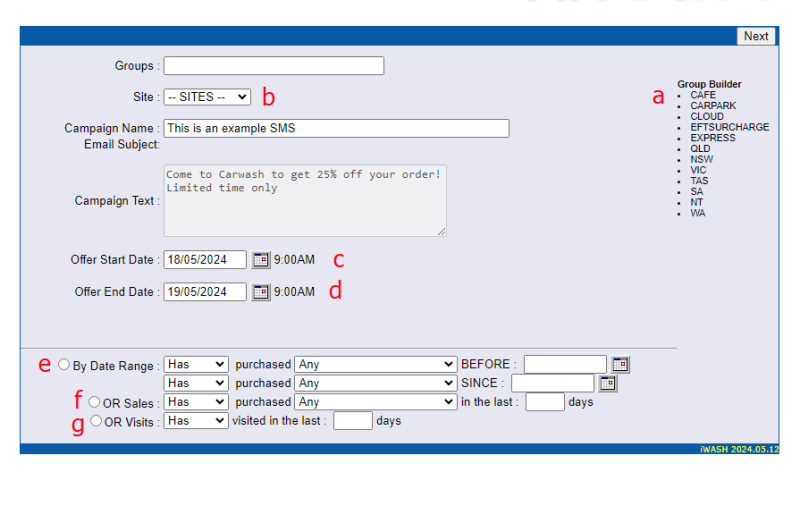Open calendar picker for Offer End Date
This screenshot has height=506, width=800.
pos(261,292)
